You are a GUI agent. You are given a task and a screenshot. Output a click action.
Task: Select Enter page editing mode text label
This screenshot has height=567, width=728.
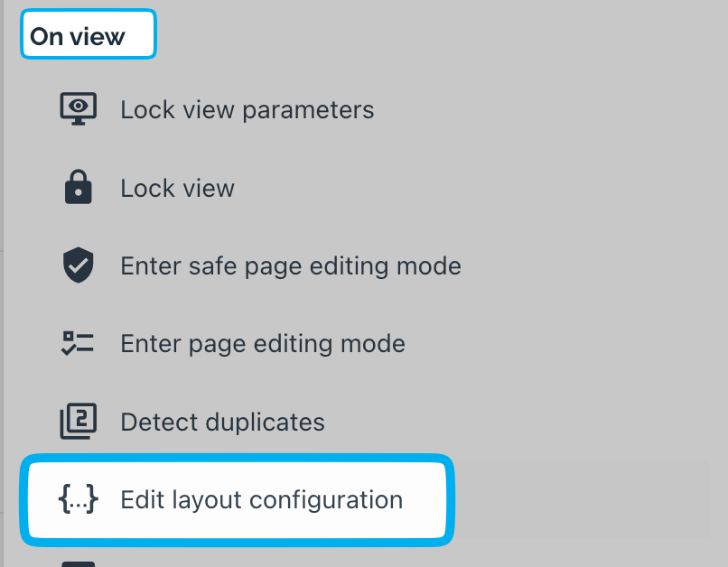click(263, 344)
